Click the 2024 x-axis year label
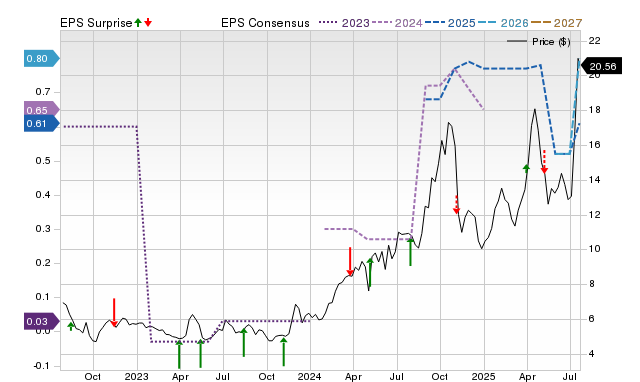Image resolution: width=640 pixels, height=382 pixels. pyautogui.click(x=309, y=376)
